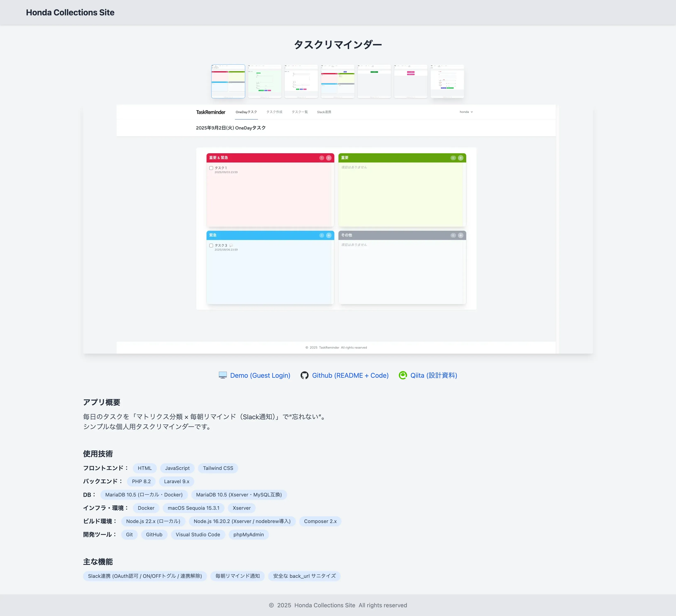
Task: Click comment bubble icon next to タスク3
Action: (x=231, y=246)
